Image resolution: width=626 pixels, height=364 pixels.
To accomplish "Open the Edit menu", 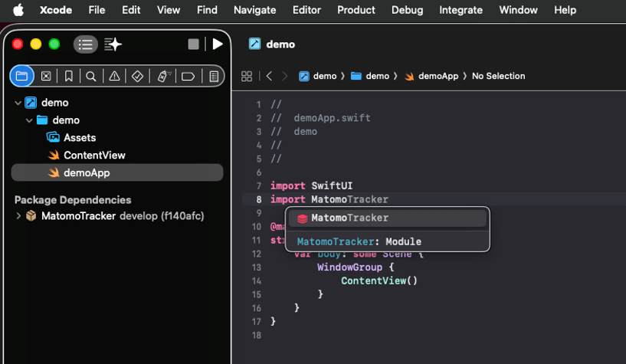I will coord(131,10).
